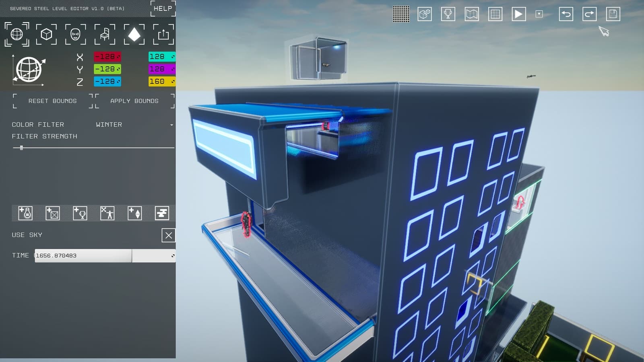The height and width of the screenshot is (362, 644).
Task: Click the filter strength slider handle
Action: click(21, 148)
